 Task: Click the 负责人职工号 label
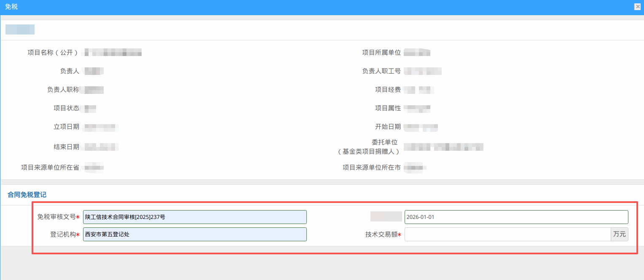click(381, 71)
